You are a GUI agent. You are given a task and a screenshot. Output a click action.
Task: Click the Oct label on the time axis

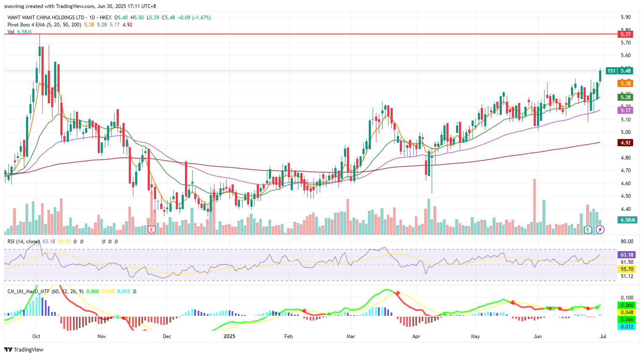(37, 336)
